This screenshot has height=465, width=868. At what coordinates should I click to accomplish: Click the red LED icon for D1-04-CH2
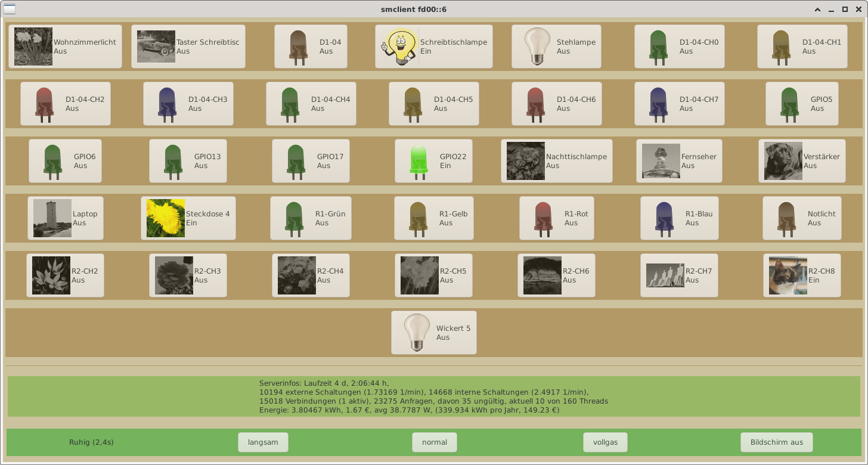(44, 104)
